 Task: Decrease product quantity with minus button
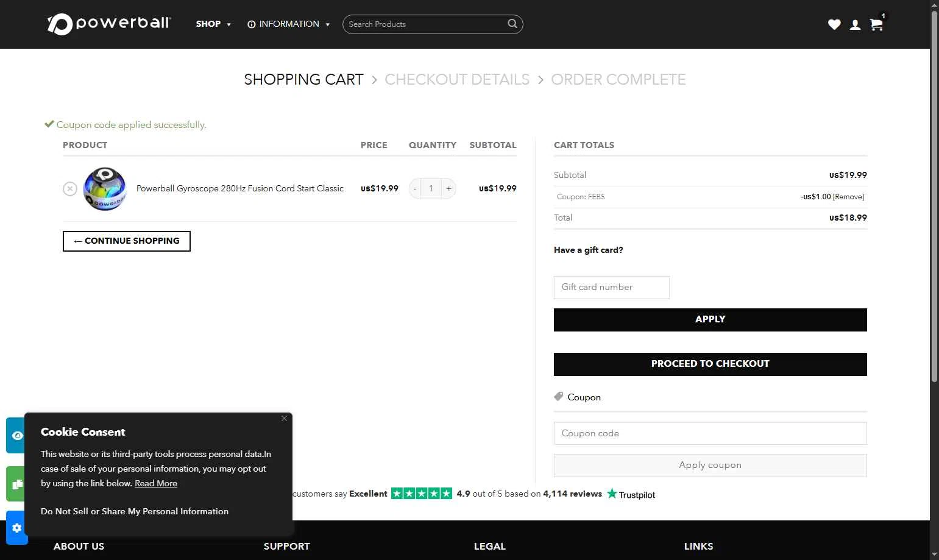click(415, 189)
